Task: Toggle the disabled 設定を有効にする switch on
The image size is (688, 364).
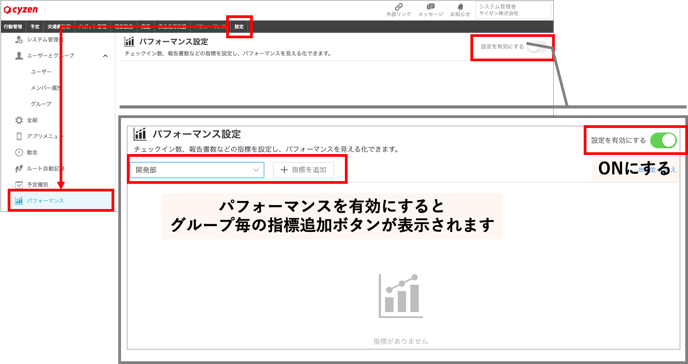Action: (x=537, y=46)
